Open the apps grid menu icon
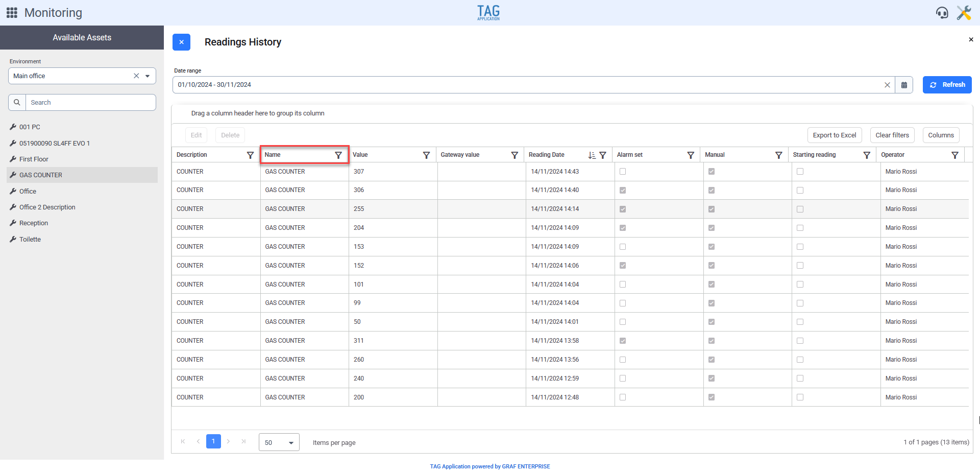 [12, 13]
